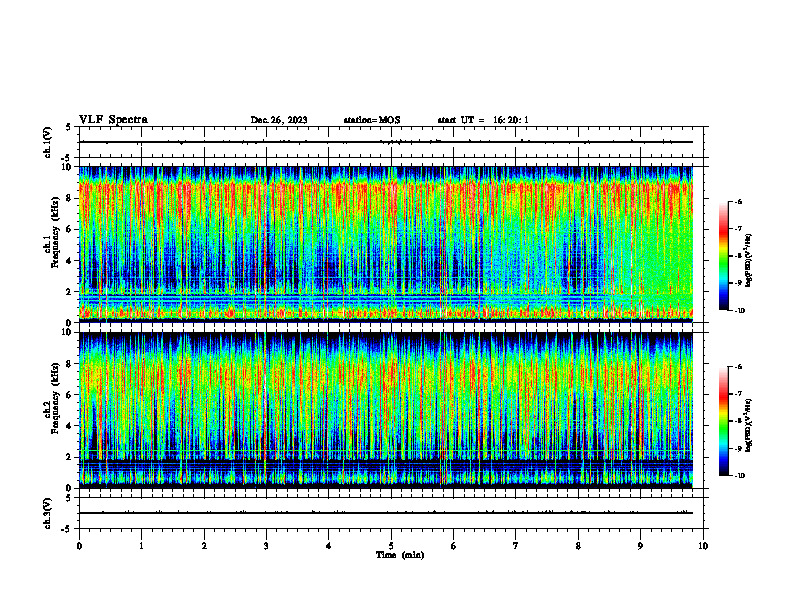Click the ch.2 color bar log(PSD) label
This screenshot has height=612, width=792.
click(x=749, y=425)
